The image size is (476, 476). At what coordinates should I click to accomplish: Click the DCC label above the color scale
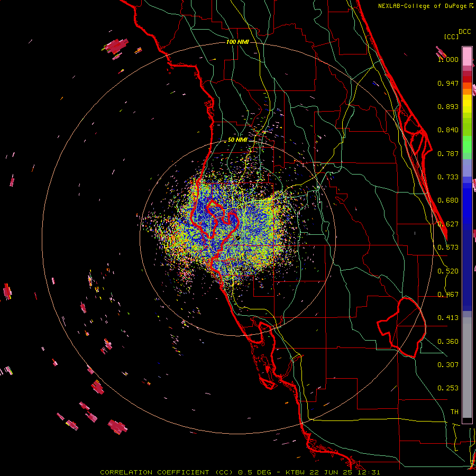464,32
